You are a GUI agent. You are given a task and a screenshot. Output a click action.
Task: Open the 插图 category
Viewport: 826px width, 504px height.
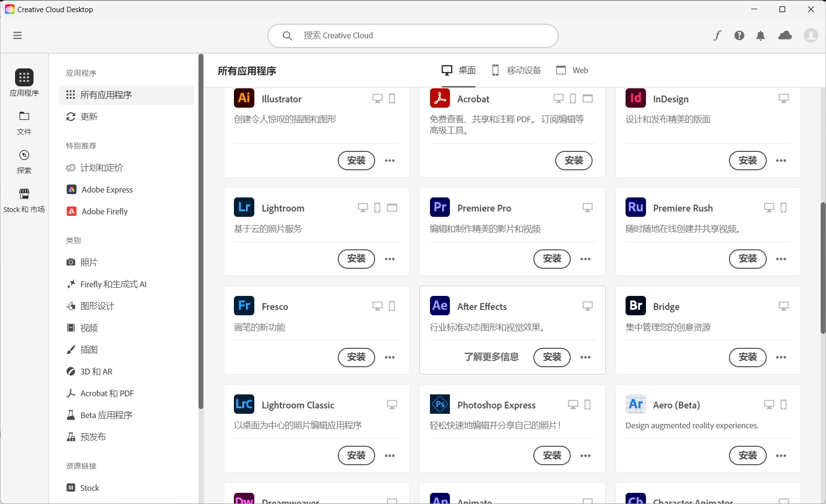pos(127,349)
